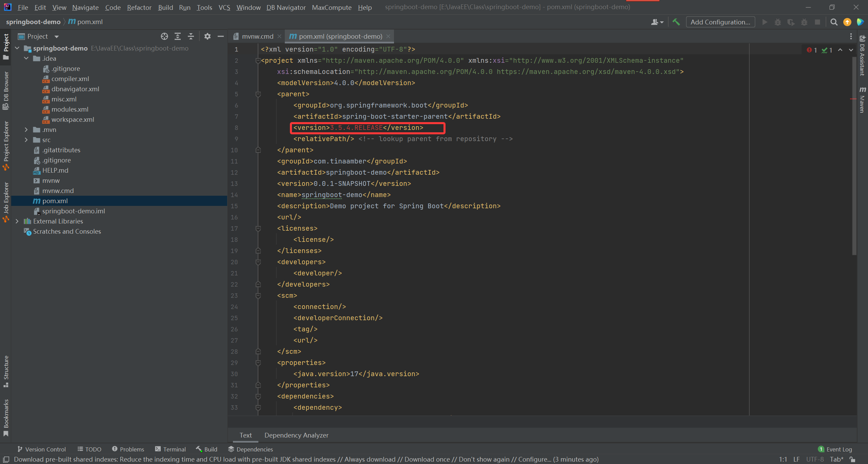The width and height of the screenshot is (868, 464).
Task: Click code coverage run icon
Action: pos(791,22)
